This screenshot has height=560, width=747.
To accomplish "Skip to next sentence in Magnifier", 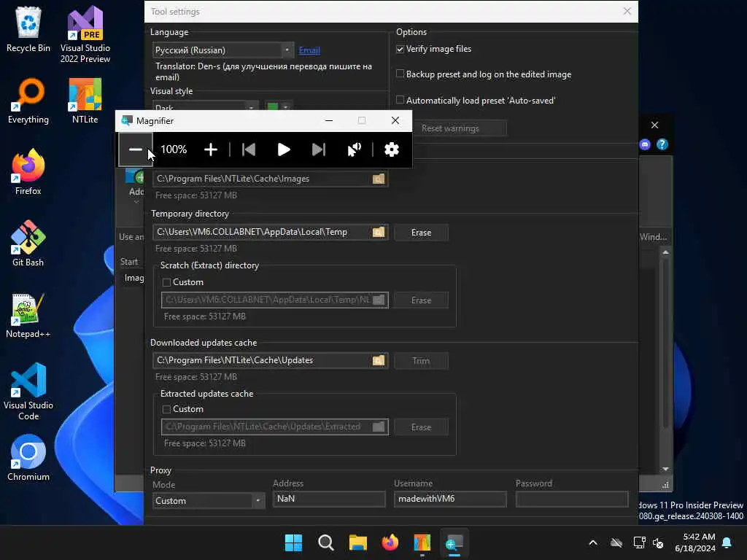I will 318,149.
